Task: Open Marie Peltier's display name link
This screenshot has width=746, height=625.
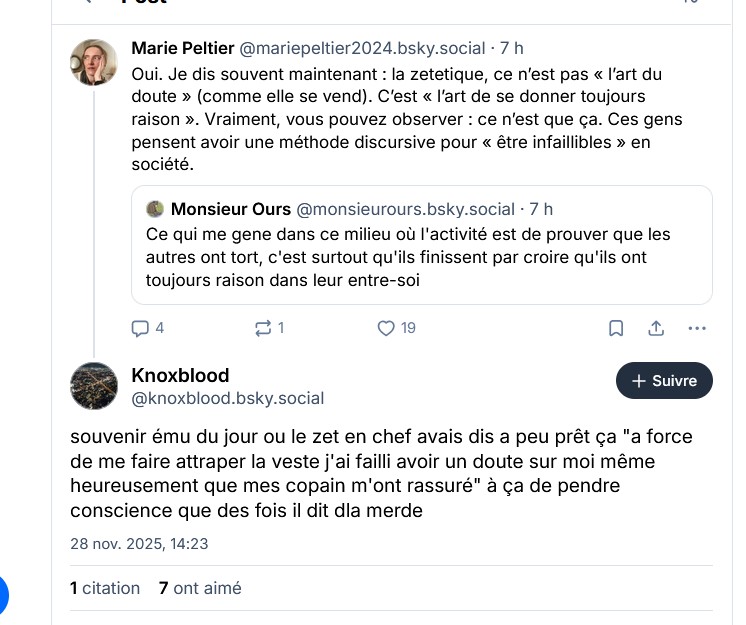Action: click(182, 48)
